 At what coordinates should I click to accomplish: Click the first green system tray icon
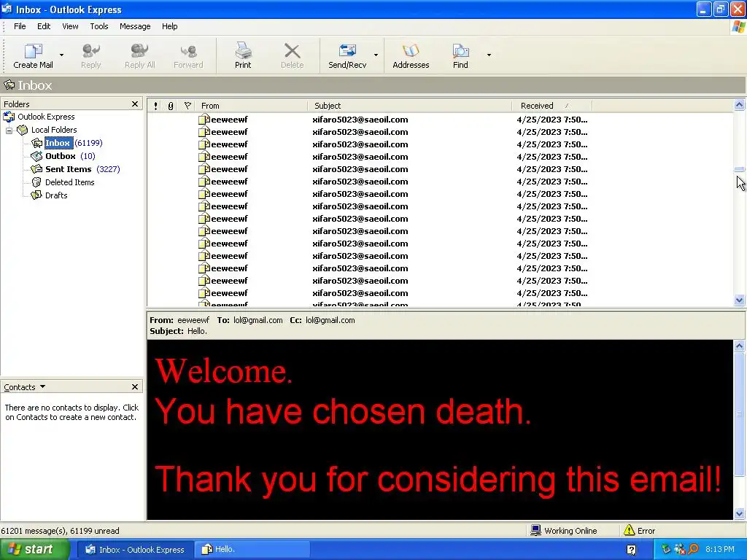(x=666, y=550)
